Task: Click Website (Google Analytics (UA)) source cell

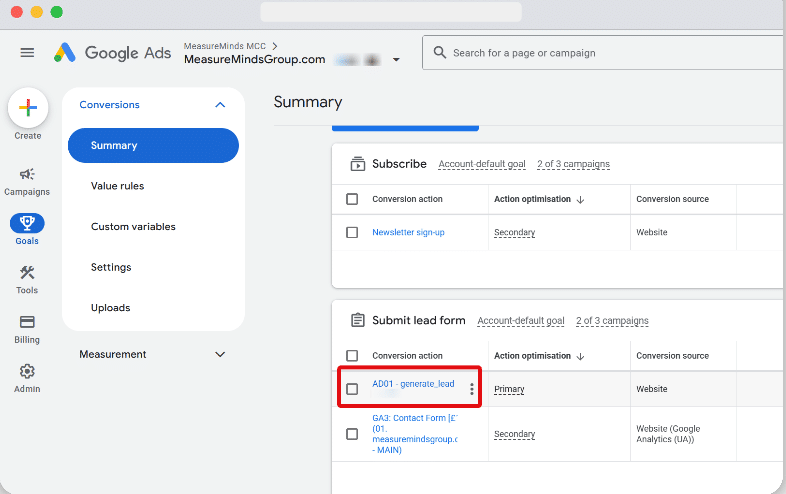Action: tap(668, 434)
